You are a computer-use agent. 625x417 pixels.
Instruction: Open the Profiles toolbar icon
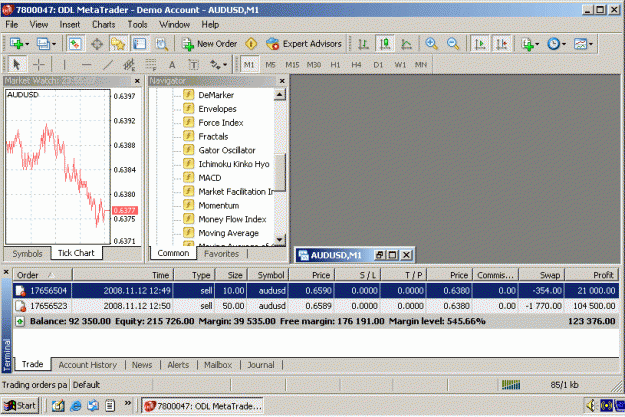(x=43, y=43)
